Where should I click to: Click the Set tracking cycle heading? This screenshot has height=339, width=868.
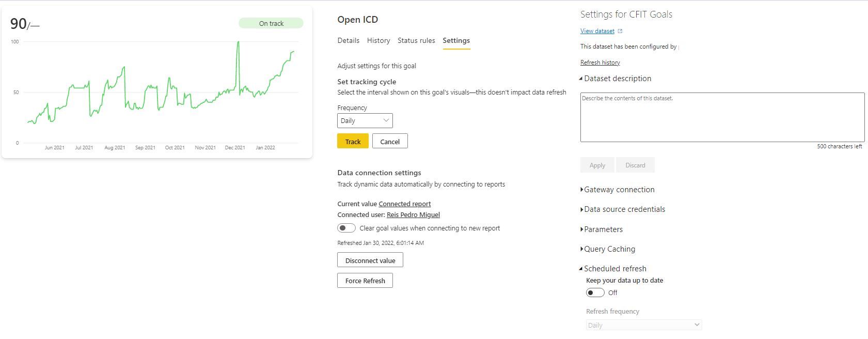(x=367, y=82)
